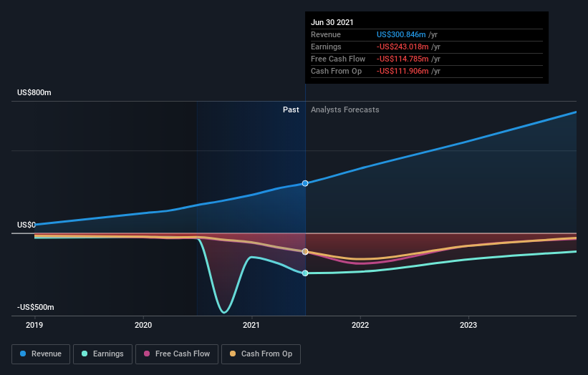The image size is (588, 375).
Task: Toggle the Cash From Op legend button
Action: coord(261,354)
